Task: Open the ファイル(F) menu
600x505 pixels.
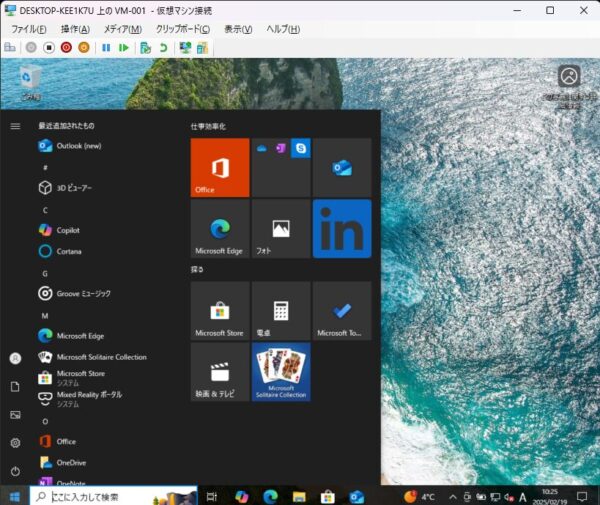Action: click(x=29, y=29)
